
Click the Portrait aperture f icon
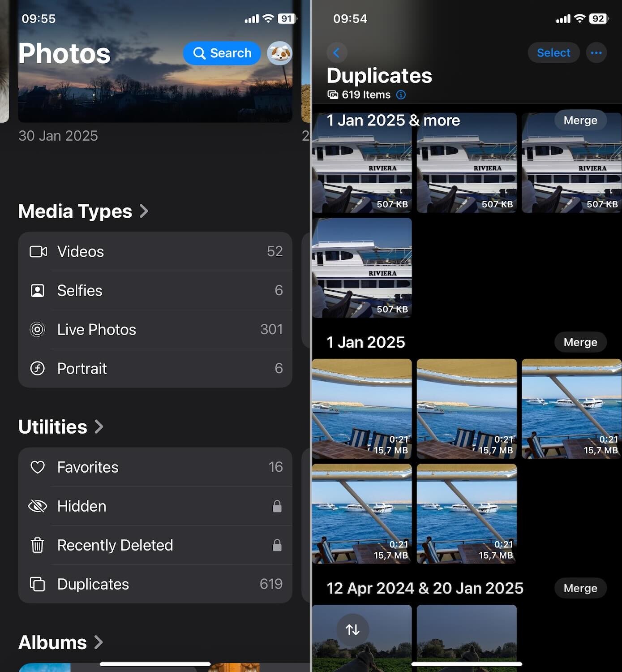click(x=38, y=368)
